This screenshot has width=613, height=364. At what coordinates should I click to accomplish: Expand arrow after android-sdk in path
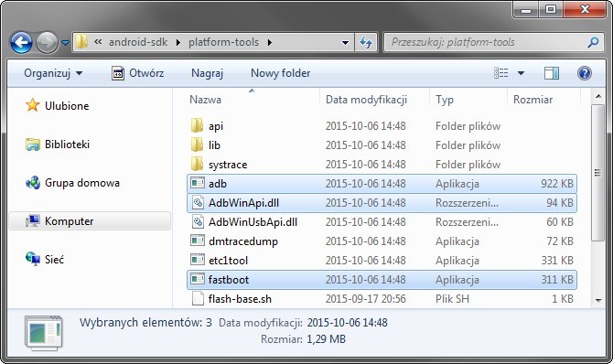(x=177, y=42)
